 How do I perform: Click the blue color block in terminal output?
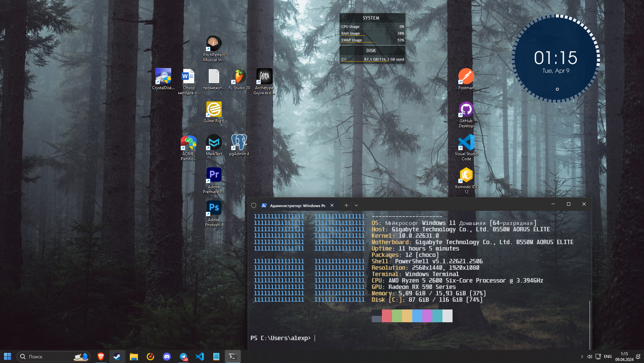(417, 316)
